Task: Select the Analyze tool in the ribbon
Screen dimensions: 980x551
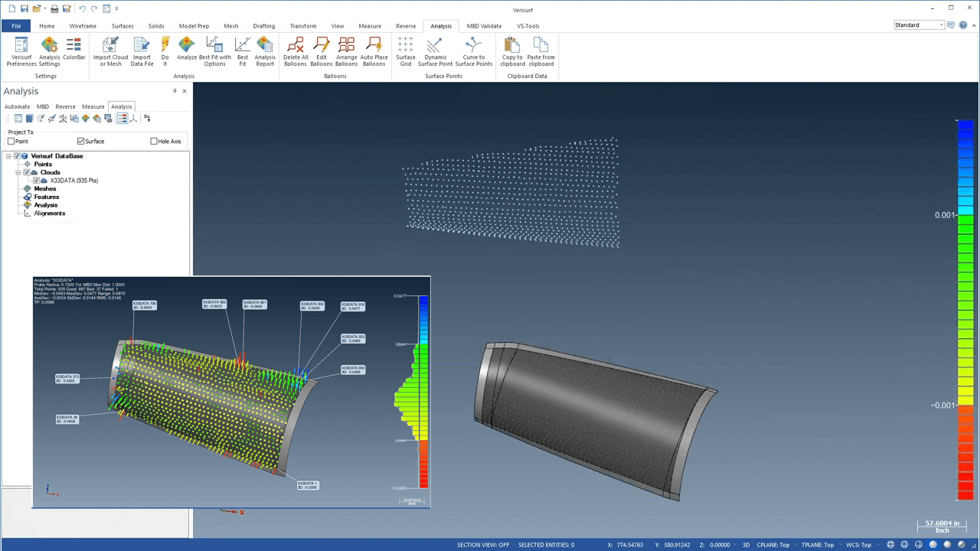Action: tap(186, 50)
